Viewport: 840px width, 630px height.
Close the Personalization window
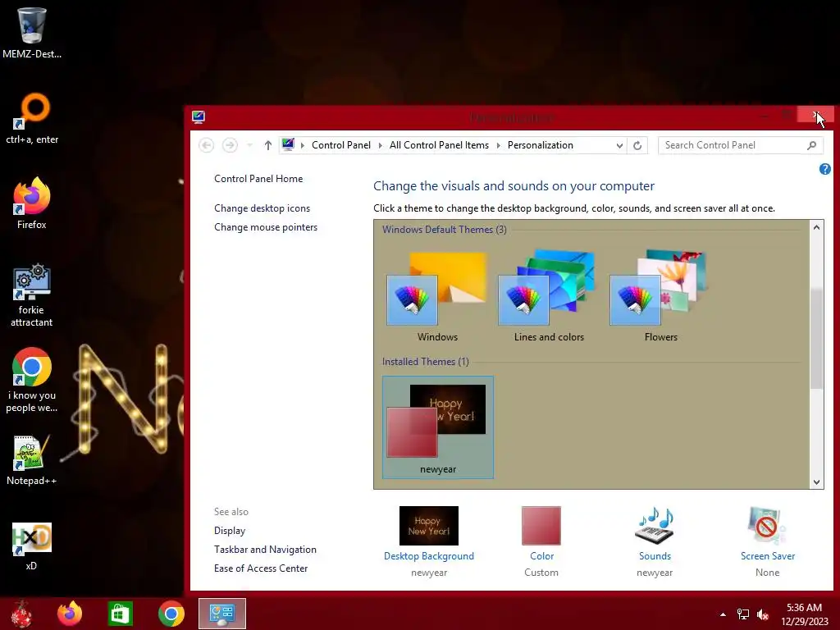tap(815, 115)
